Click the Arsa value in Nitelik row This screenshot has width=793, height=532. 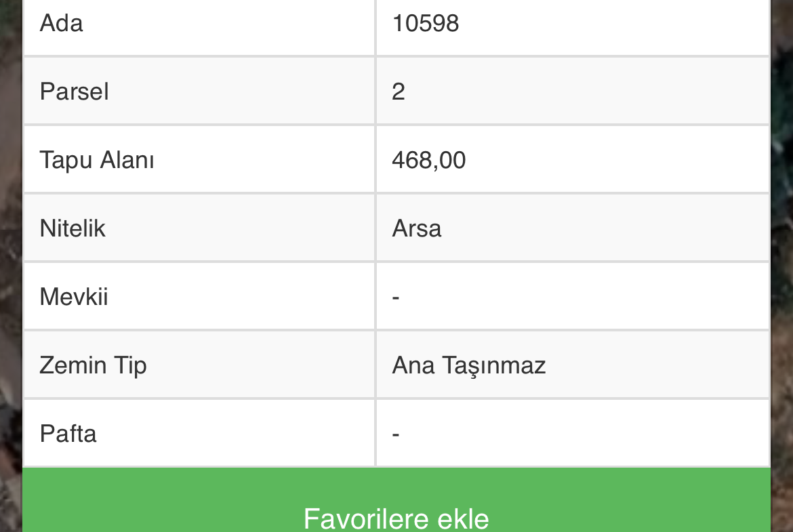417,228
